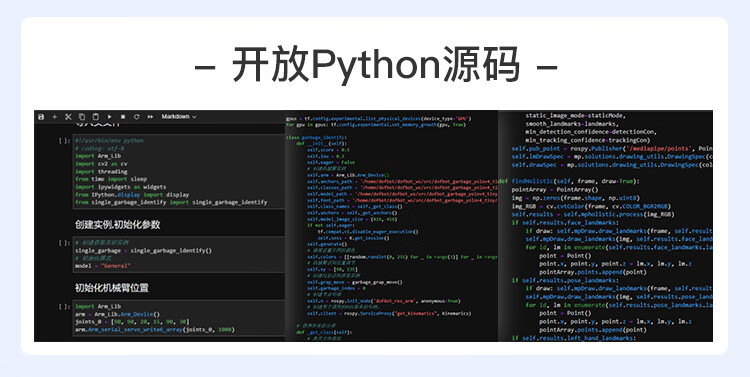Click the '开放Python源码' title
This screenshot has height=377, width=750.
[375, 65]
